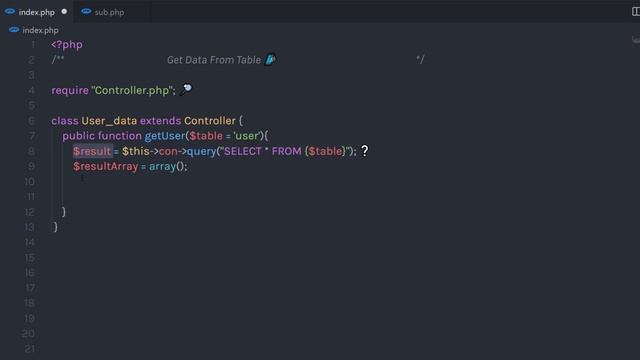The width and height of the screenshot is (640, 360).
Task: Click the <?php opening tag
Action: 67,44
